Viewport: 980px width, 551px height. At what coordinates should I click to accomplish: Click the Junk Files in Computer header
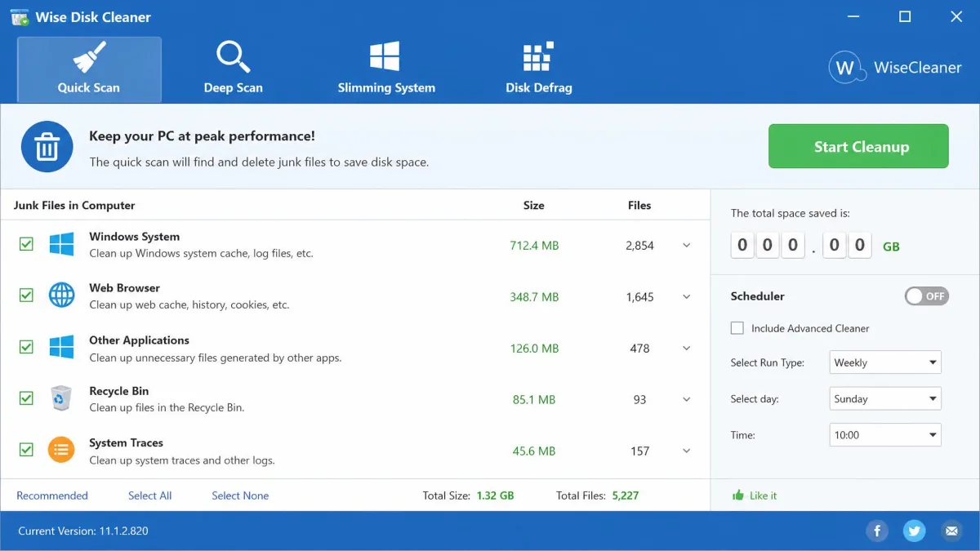click(x=74, y=206)
